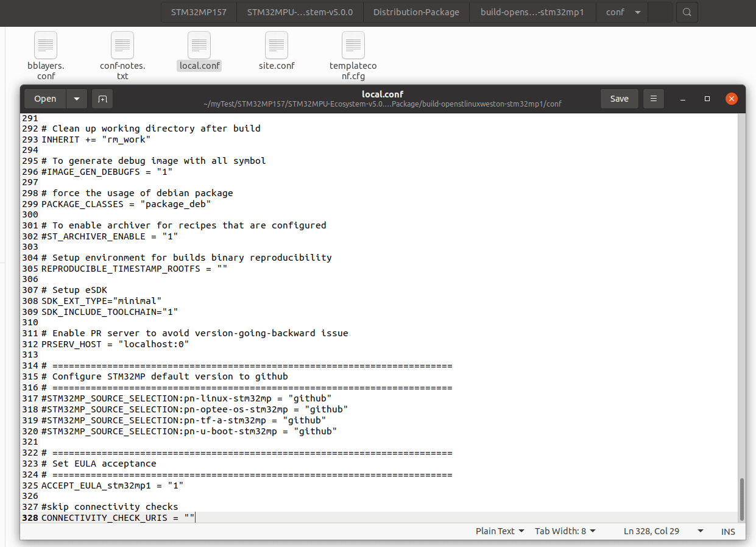The image size is (756, 547).
Task: Select the site.conf file icon
Action: coord(276,46)
